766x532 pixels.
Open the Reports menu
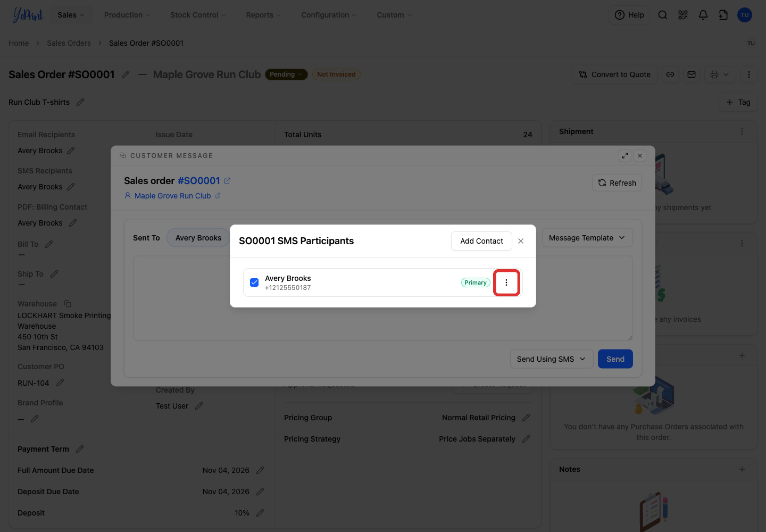(x=263, y=15)
